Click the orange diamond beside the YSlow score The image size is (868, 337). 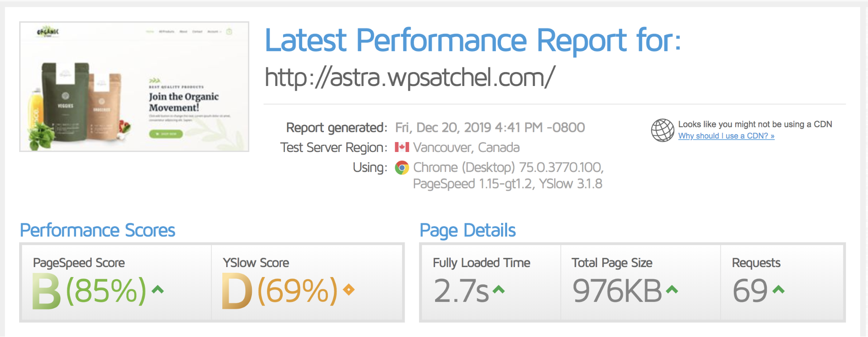(348, 290)
